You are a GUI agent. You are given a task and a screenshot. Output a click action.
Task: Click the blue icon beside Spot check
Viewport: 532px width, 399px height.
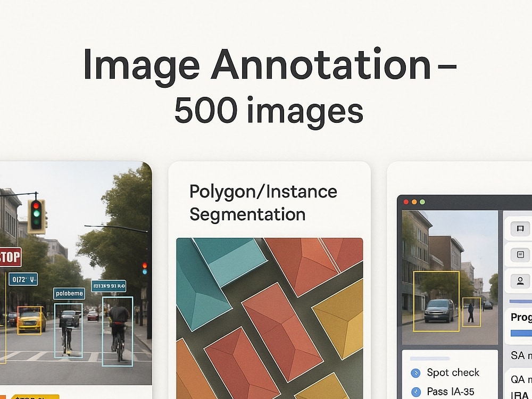(415, 373)
